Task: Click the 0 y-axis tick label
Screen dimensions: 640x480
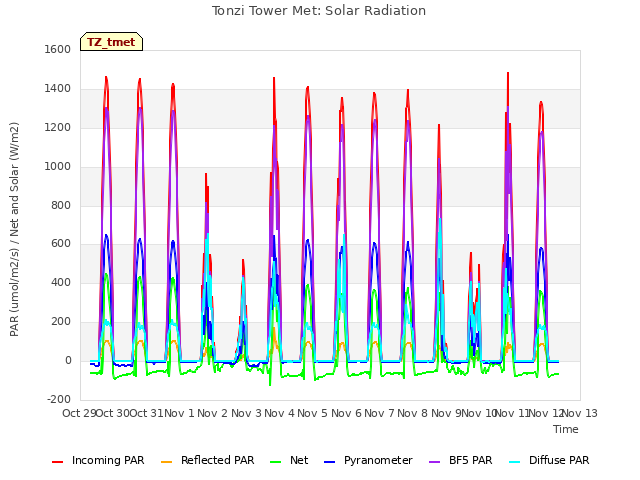Action: (68, 361)
